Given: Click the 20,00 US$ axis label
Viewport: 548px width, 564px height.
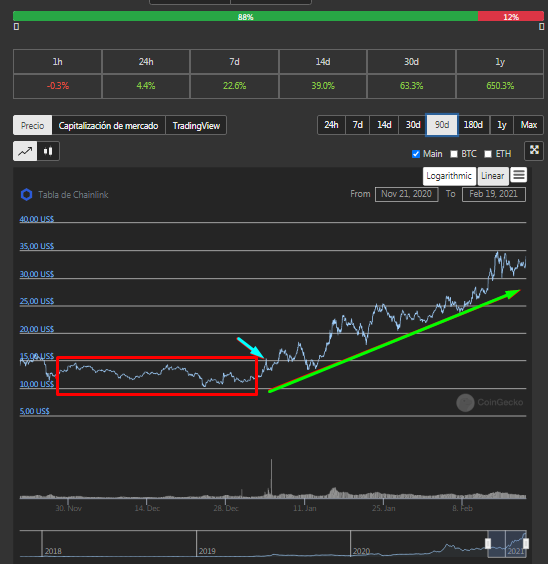Looking at the screenshot, I should point(37,329).
